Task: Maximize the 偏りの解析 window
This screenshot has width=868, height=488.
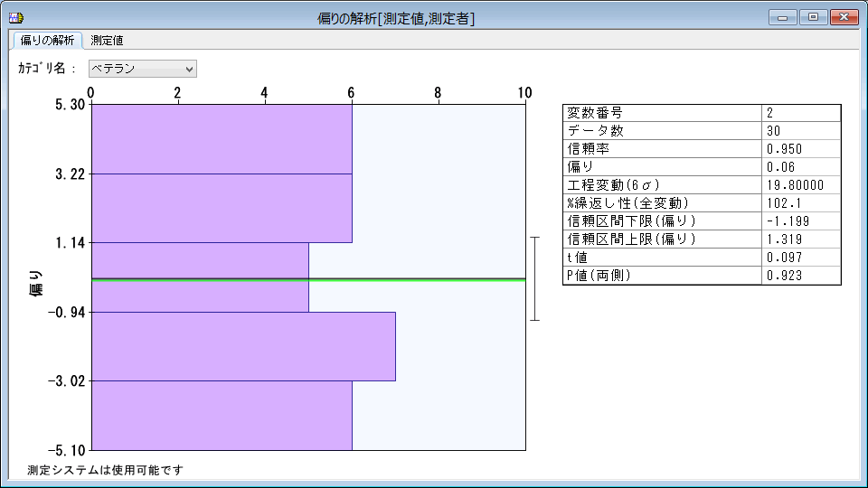Action: tap(813, 17)
